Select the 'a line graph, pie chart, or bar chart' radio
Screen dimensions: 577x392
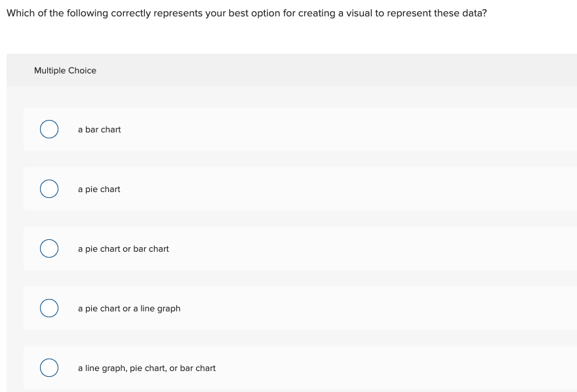pyautogui.click(x=49, y=368)
